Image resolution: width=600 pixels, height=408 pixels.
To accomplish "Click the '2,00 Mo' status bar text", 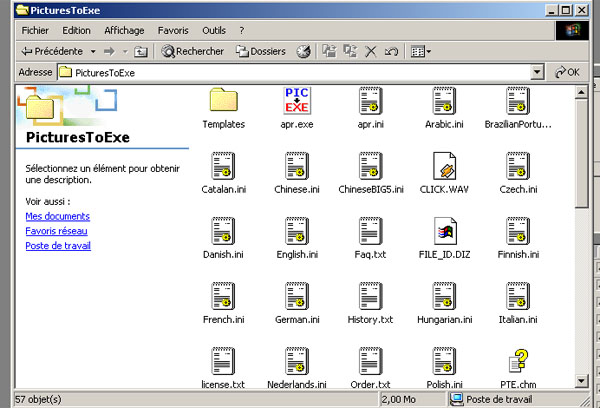I will (398, 400).
